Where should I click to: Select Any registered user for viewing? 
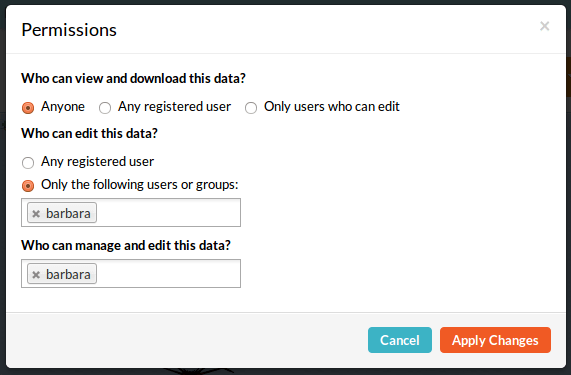105,108
